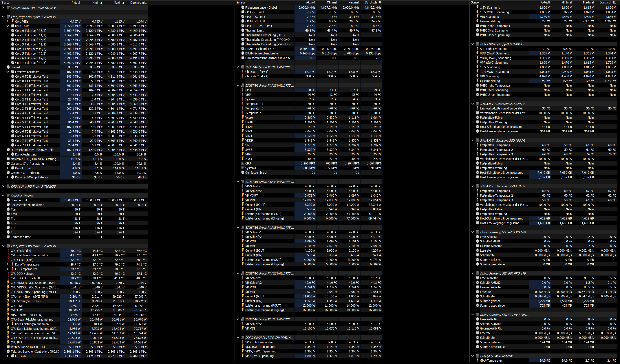Click the clock icon next to Bustakt
This screenshot has width=620, height=364.
(8, 67)
